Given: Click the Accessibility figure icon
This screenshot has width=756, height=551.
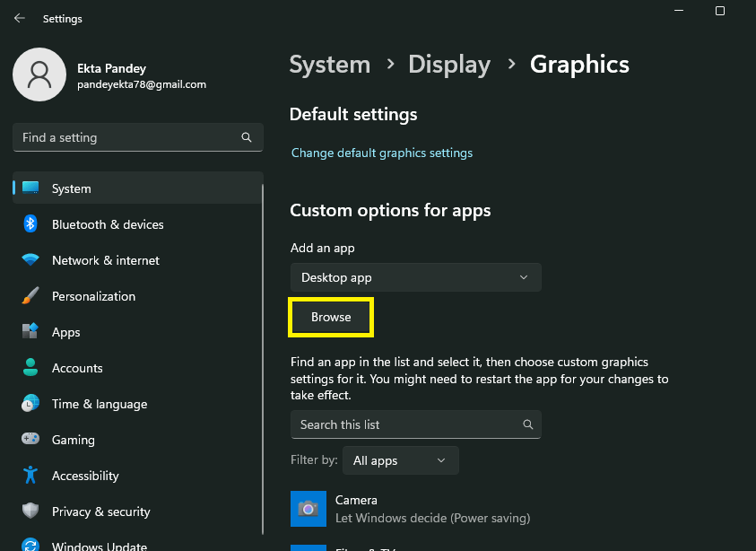Looking at the screenshot, I should (x=30, y=476).
